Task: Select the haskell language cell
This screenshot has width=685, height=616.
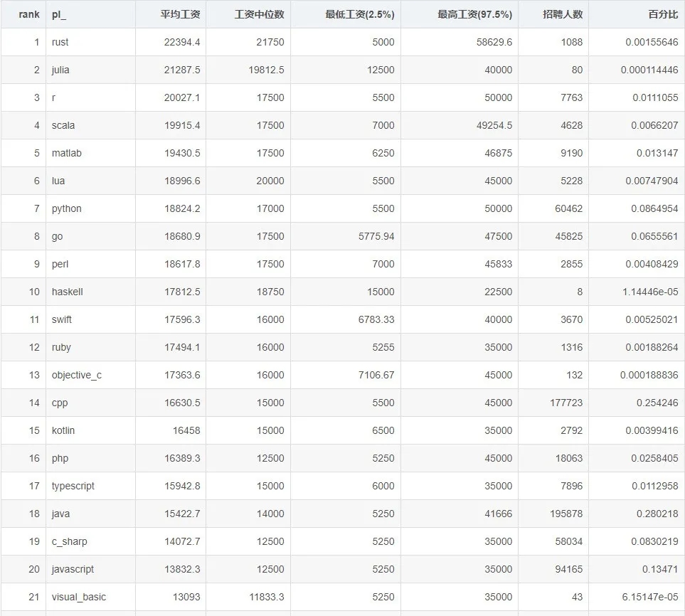Action: [x=68, y=292]
